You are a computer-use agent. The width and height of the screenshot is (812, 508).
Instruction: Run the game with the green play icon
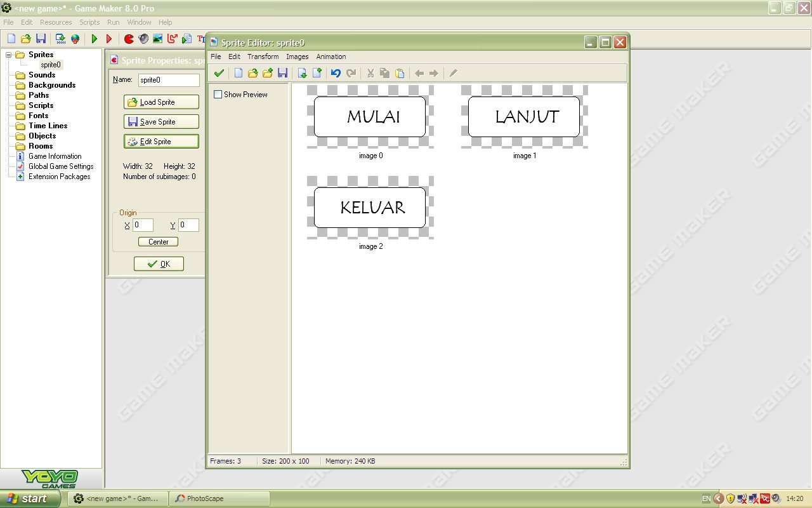(x=95, y=39)
